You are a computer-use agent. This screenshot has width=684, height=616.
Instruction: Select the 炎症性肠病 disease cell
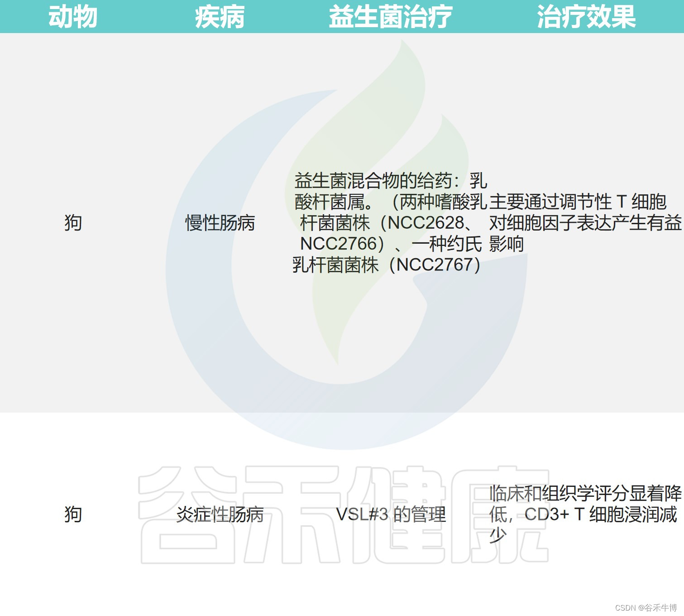220,515
